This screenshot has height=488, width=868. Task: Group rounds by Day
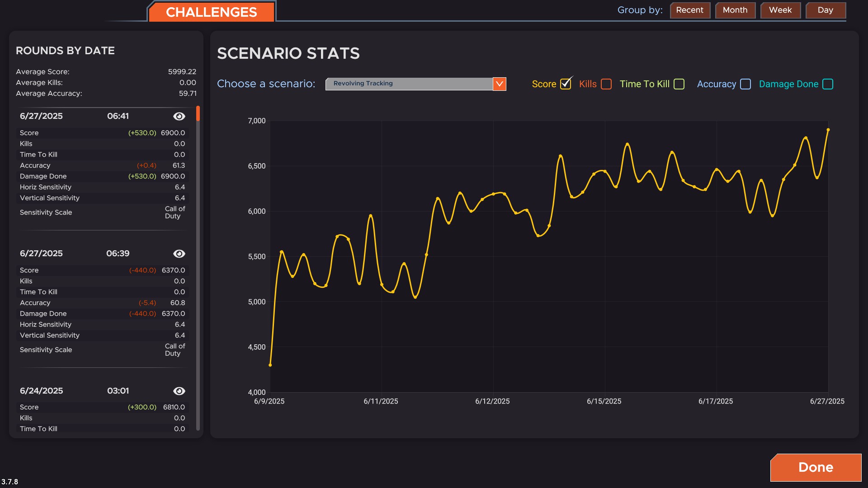(x=825, y=10)
